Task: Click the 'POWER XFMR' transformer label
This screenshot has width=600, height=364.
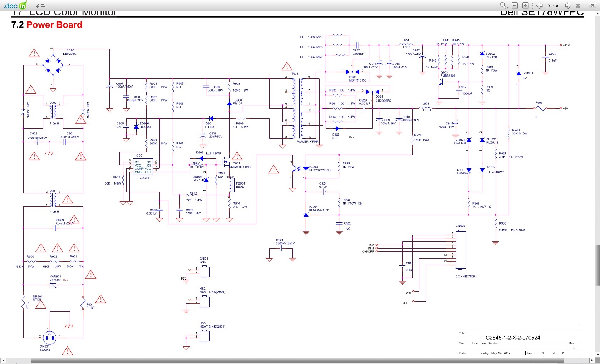Action: (308, 142)
